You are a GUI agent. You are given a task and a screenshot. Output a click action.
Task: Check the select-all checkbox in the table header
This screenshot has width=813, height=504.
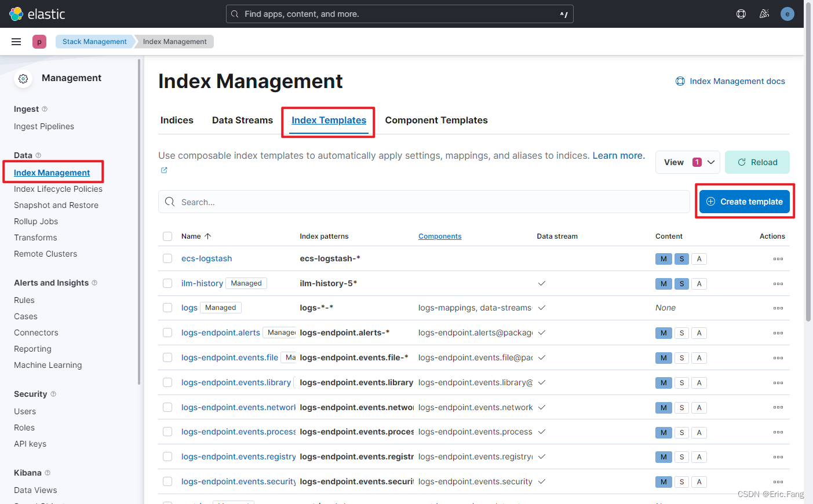click(x=167, y=236)
